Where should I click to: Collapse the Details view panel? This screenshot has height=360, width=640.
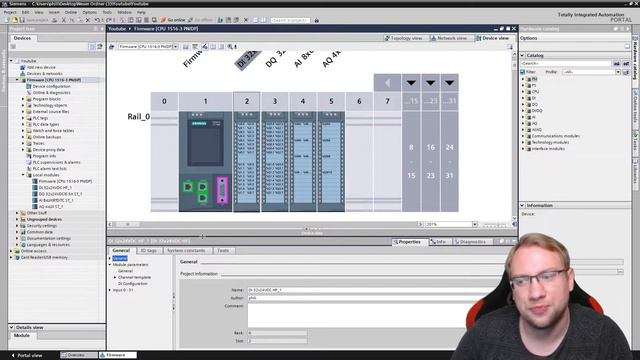tap(11, 327)
